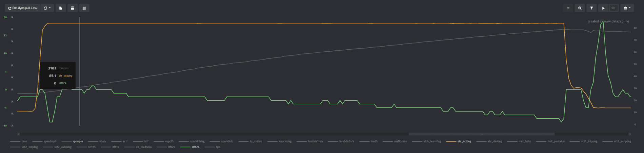644x153 pixels.
Task: Toggle the time series in legend
Action: point(19,141)
